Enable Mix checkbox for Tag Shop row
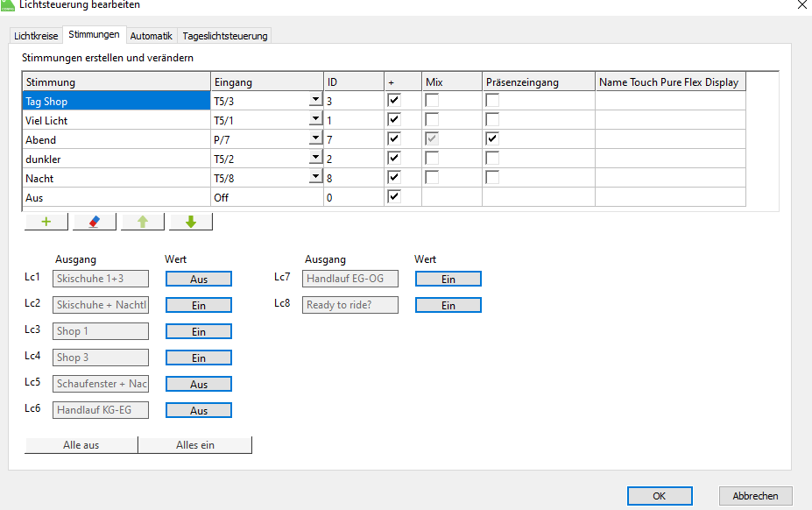812x510 pixels. [433, 101]
